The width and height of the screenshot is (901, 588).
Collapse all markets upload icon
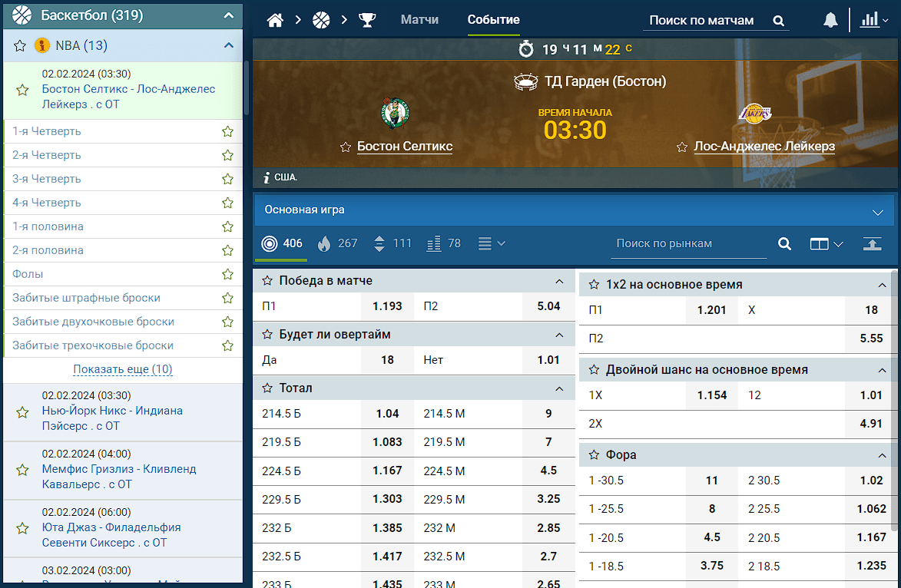pyautogui.click(x=873, y=243)
